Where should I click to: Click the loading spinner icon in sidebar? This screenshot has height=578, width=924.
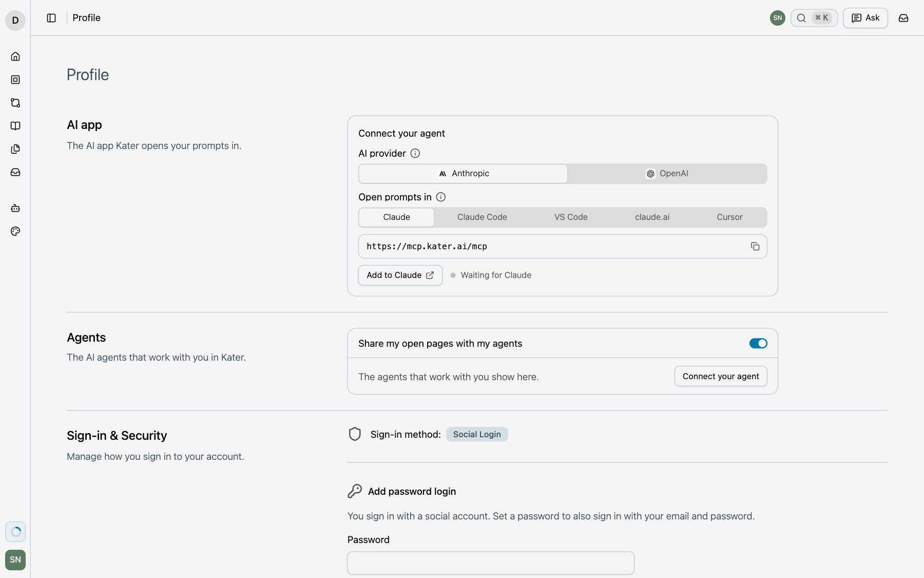point(15,532)
